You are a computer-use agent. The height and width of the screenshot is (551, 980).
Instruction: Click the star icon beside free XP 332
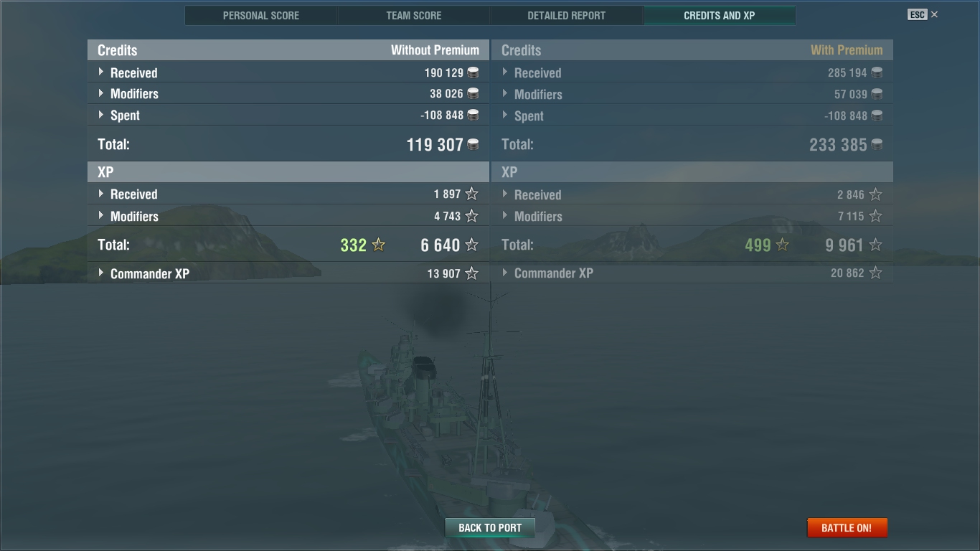(x=379, y=245)
